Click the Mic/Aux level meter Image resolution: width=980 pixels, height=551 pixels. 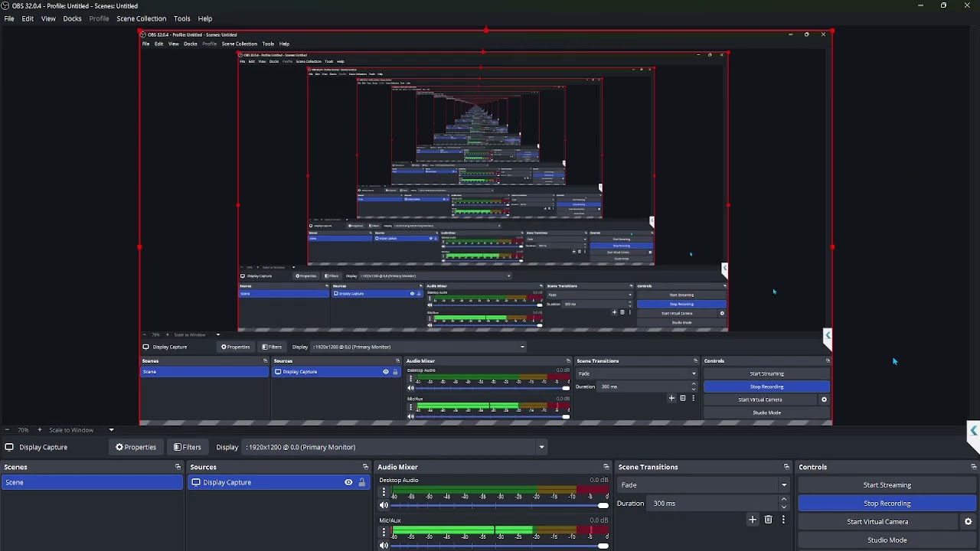tap(501, 530)
